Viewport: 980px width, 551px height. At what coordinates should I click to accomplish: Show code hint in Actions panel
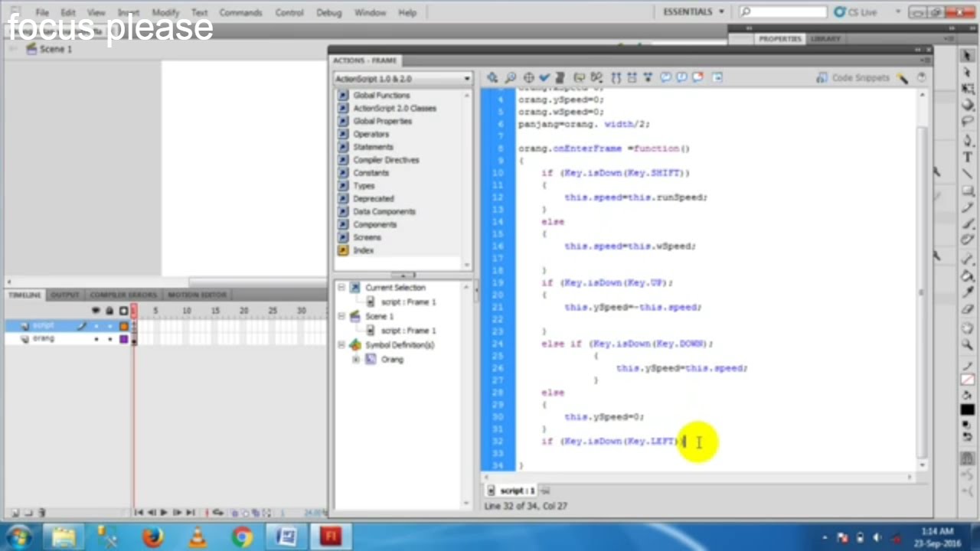click(580, 78)
